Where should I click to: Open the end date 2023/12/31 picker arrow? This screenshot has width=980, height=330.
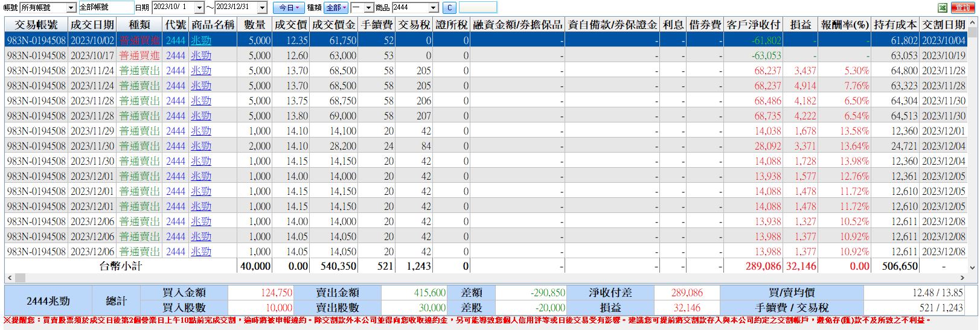(x=262, y=8)
